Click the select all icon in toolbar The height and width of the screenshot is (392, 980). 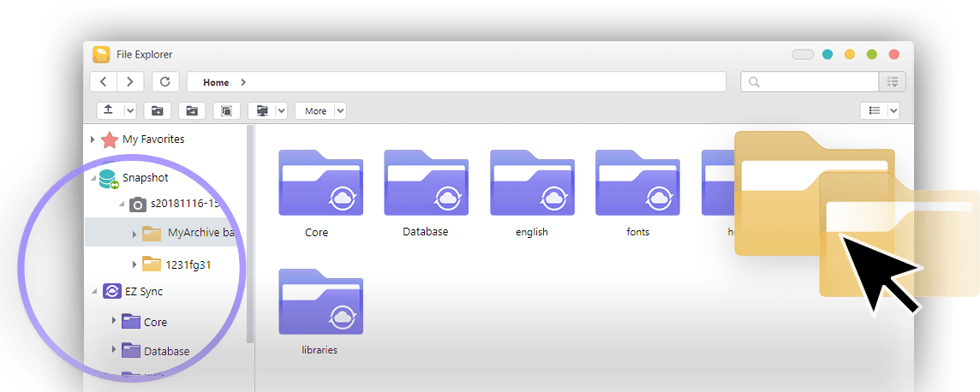(225, 110)
